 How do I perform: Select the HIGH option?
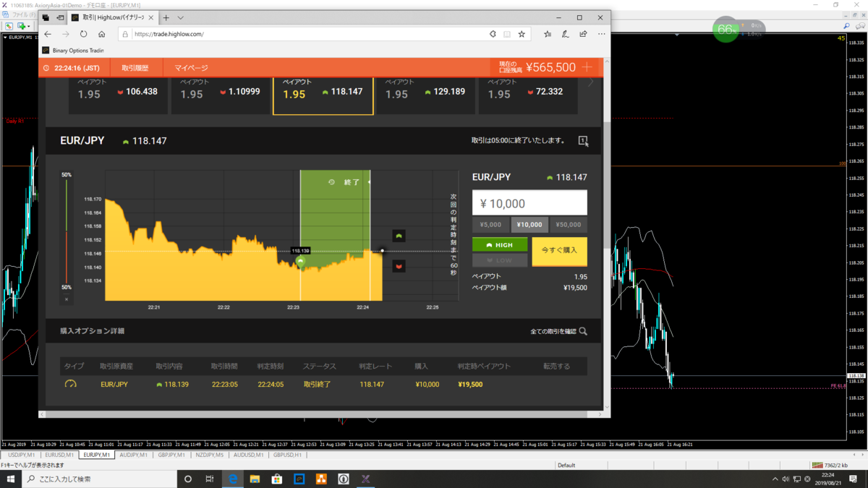coord(500,245)
